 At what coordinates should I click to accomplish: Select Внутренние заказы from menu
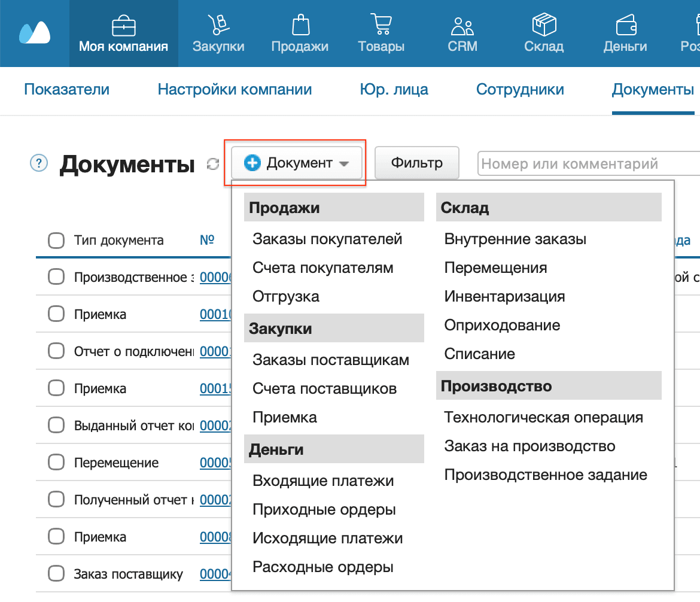[515, 239]
